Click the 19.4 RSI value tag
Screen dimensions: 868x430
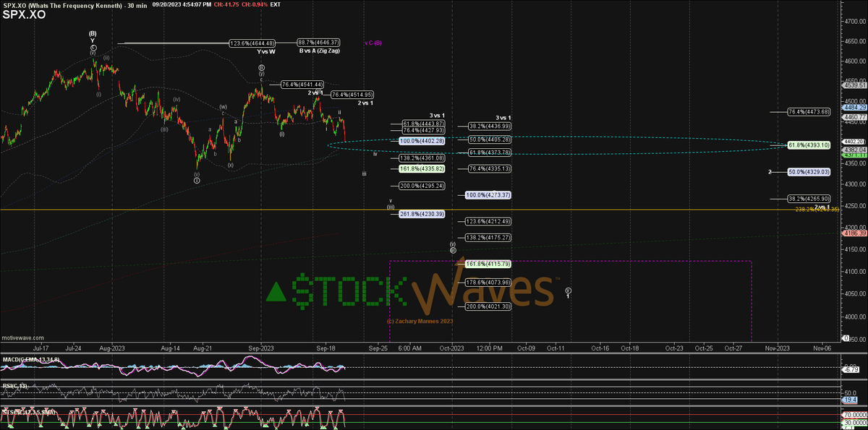coord(849,400)
